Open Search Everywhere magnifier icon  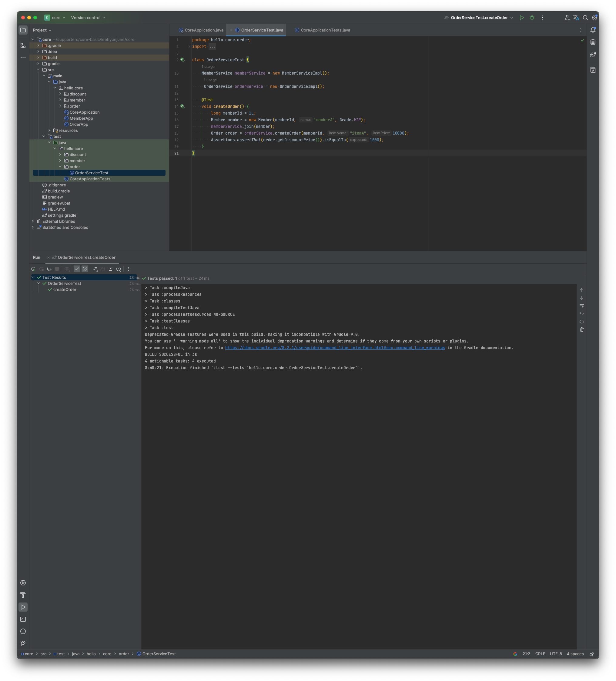point(585,18)
